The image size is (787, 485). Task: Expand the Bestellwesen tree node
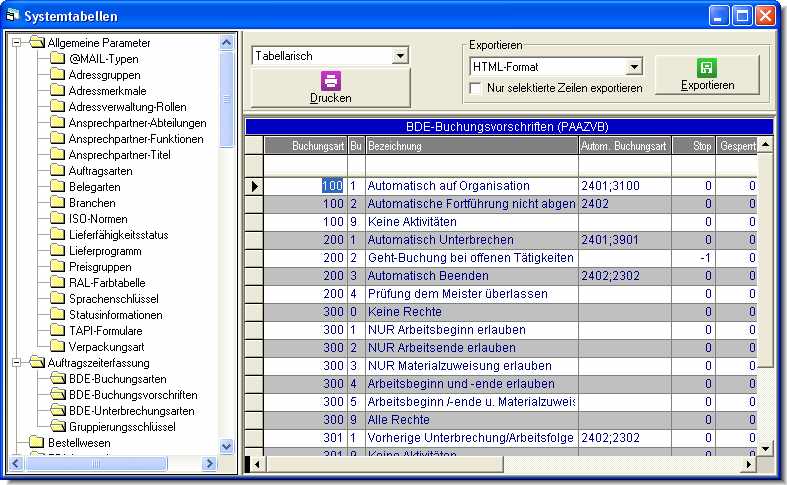pos(18,442)
